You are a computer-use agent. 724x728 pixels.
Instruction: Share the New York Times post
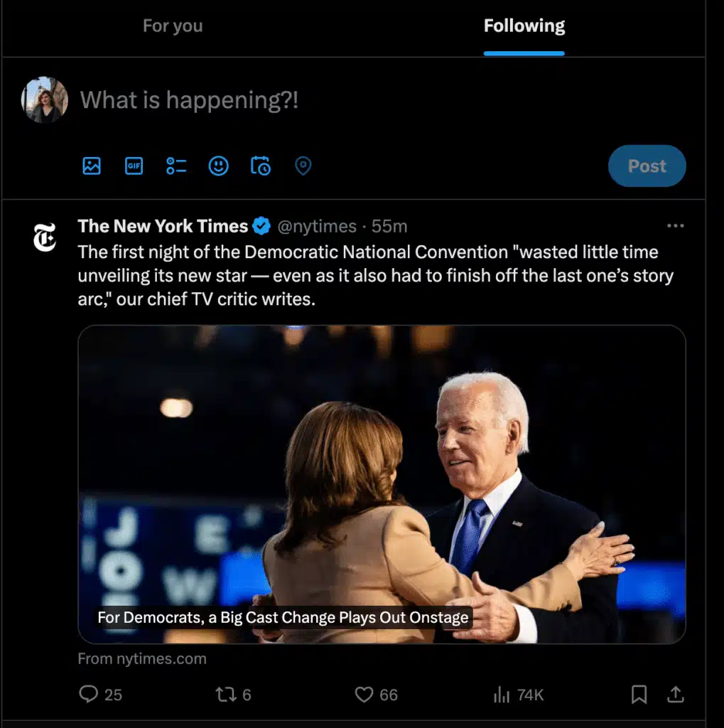[x=674, y=695]
